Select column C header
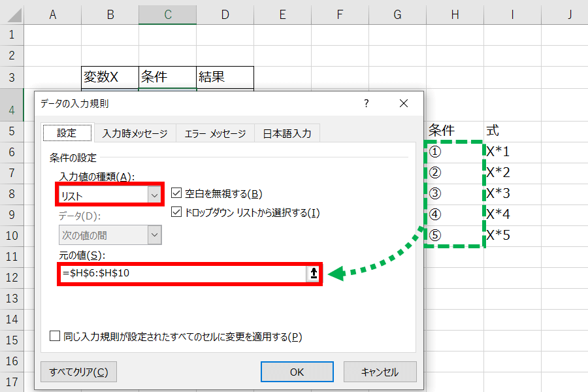 167,12
